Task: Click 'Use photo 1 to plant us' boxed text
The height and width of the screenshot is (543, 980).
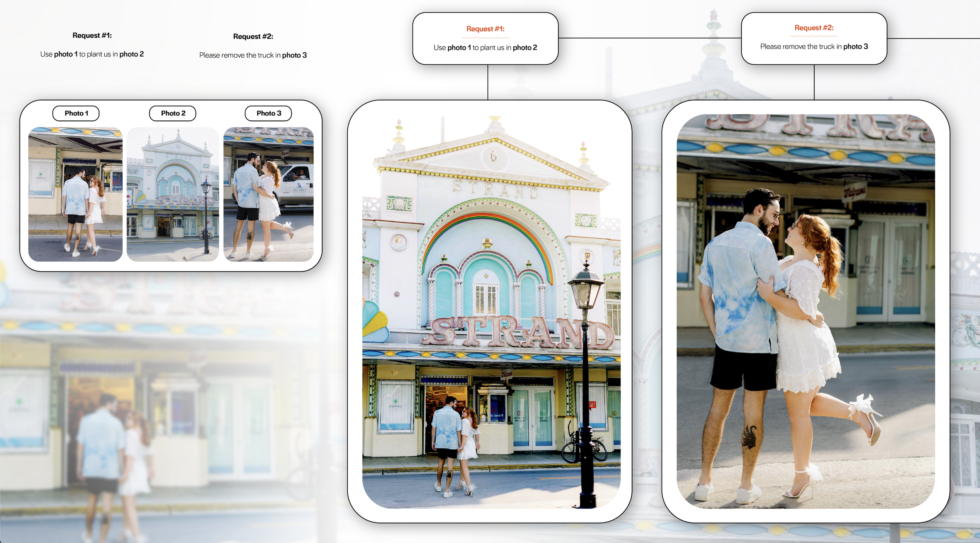Action: coord(485,47)
